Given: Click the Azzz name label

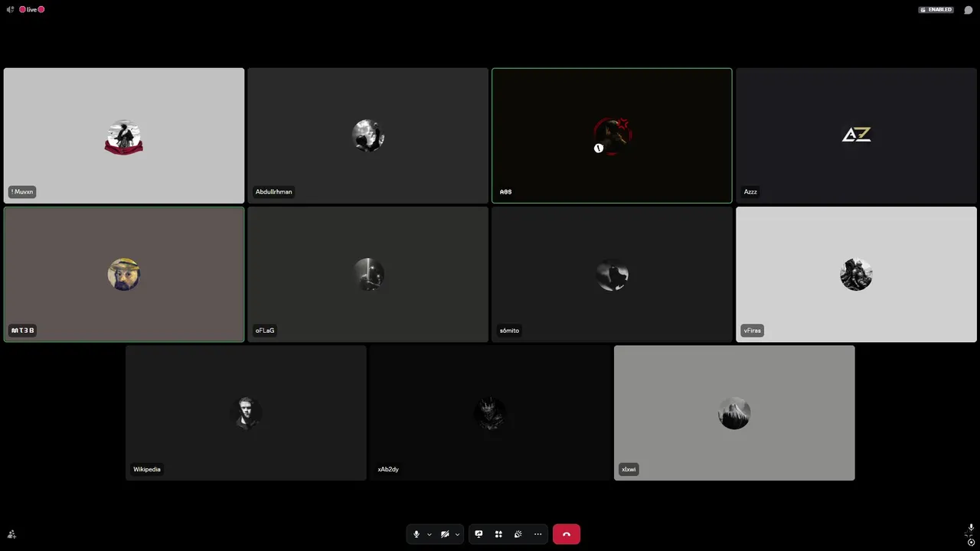Looking at the screenshot, I should point(750,192).
